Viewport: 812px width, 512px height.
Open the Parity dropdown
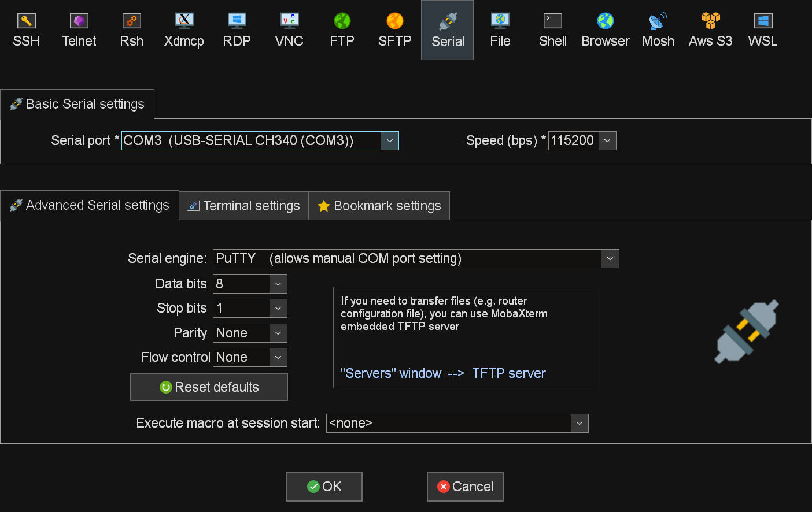278,333
